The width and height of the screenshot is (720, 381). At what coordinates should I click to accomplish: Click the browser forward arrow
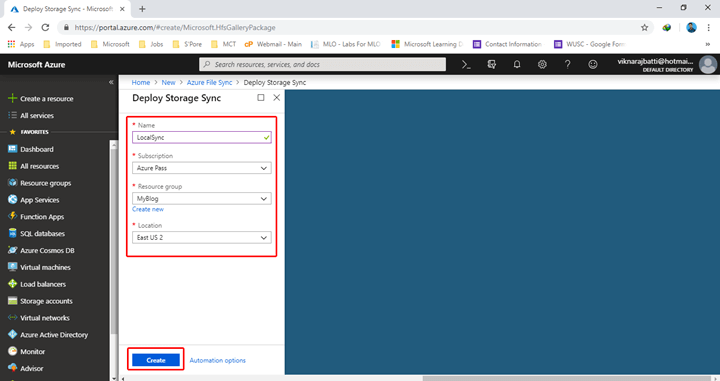coord(28,28)
